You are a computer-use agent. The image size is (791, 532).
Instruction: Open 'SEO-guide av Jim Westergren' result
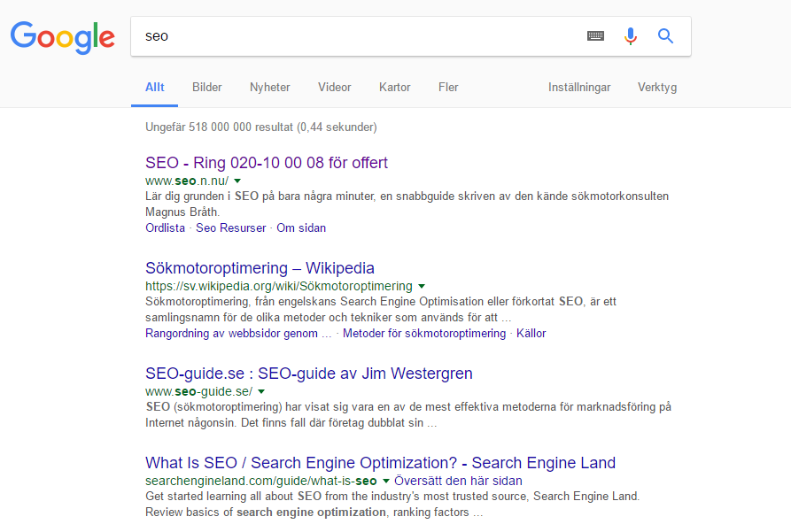309,374
